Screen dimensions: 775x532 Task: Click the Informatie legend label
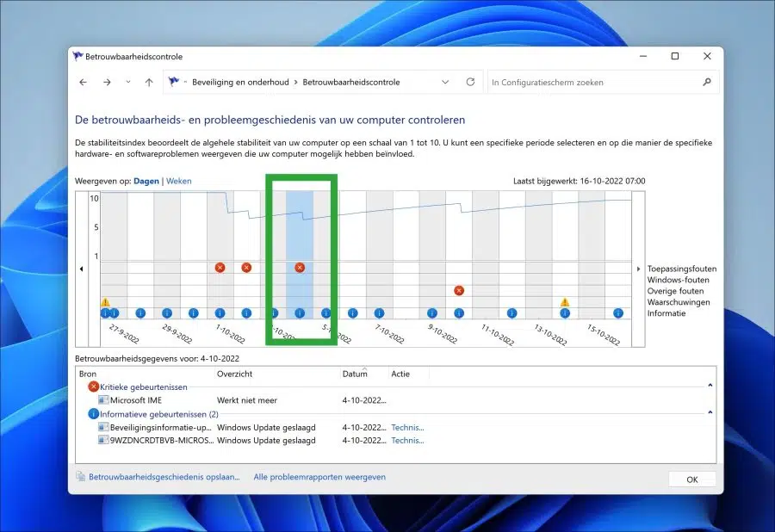[666, 313]
